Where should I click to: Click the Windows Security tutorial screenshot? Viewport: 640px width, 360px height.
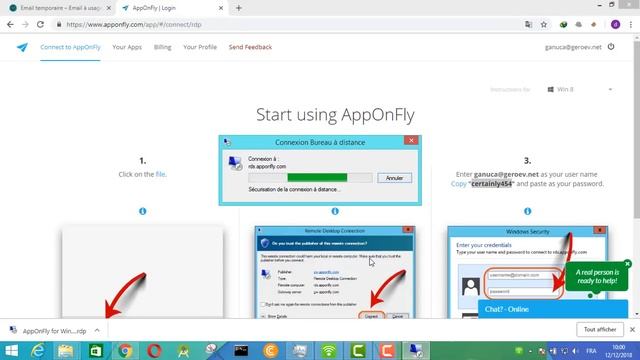pyautogui.click(x=527, y=272)
